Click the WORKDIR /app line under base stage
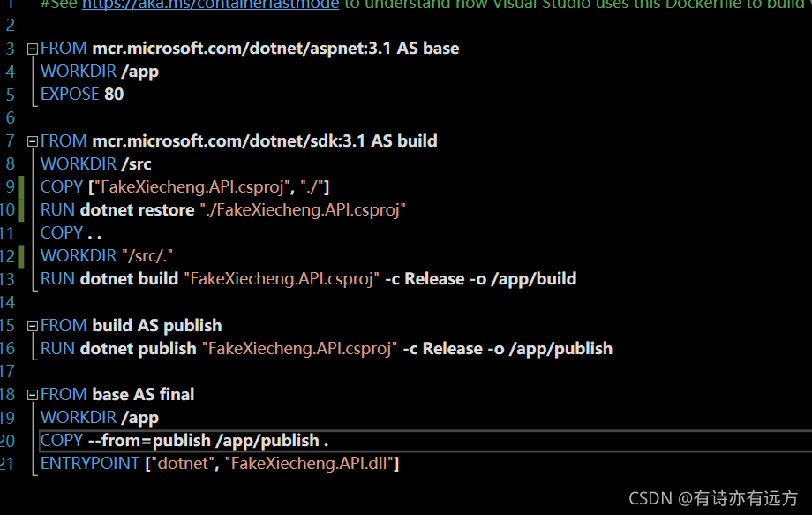 [x=100, y=72]
